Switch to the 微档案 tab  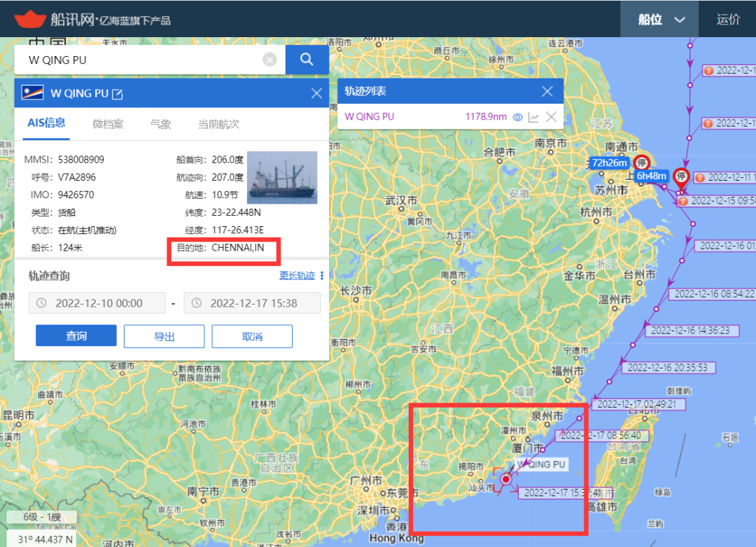point(108,124)
